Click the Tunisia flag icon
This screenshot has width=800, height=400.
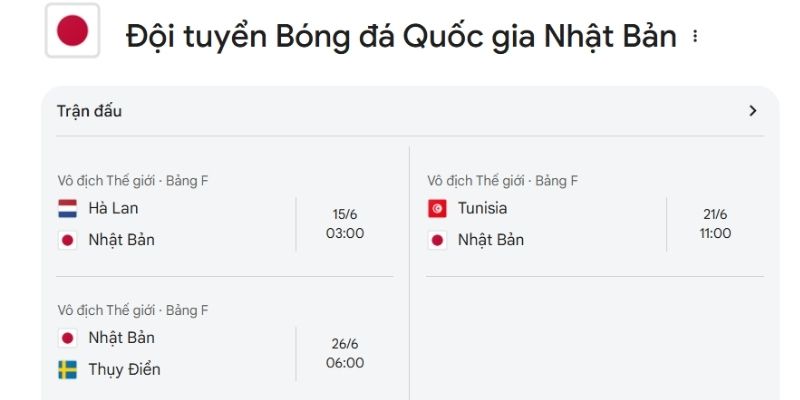pos(437,209)
